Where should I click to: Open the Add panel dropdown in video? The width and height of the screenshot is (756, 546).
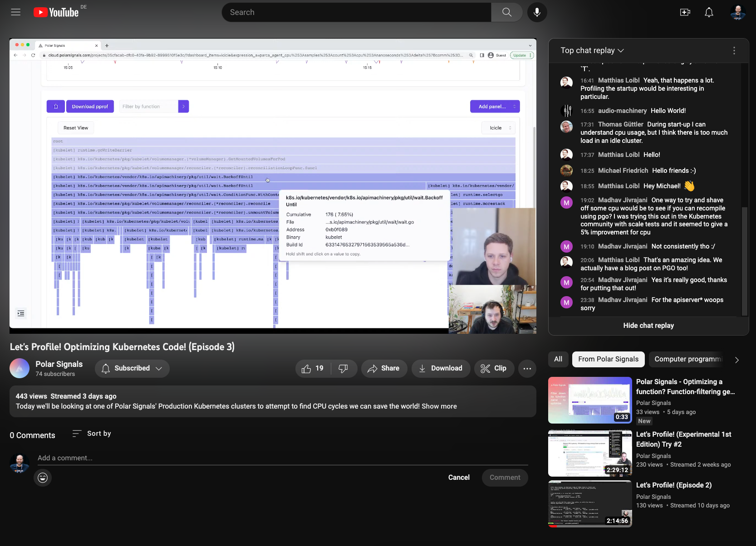[x=495, y=107]
